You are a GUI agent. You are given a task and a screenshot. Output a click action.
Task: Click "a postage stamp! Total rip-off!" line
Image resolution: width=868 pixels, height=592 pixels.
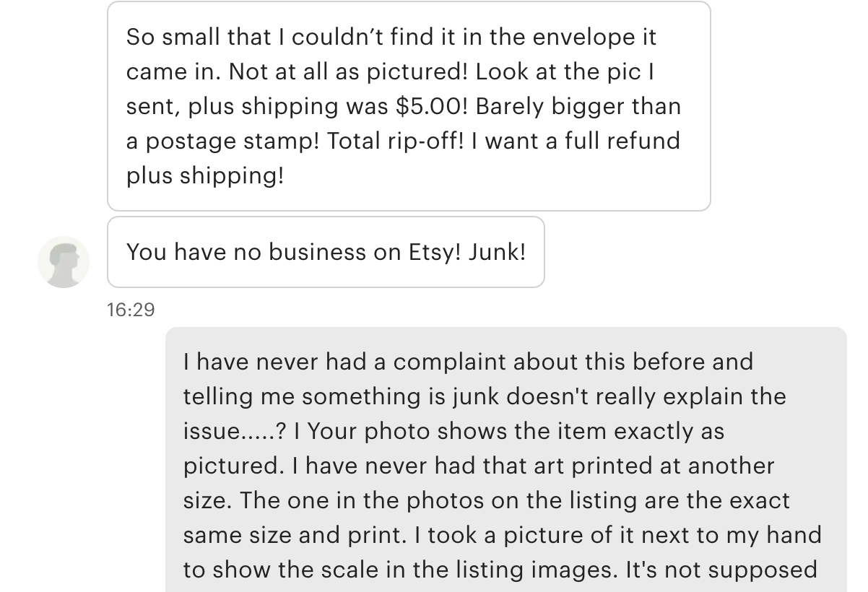tap(295, 141)
